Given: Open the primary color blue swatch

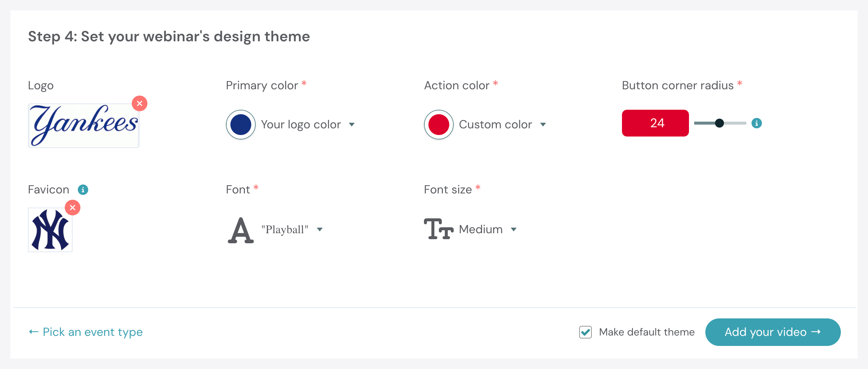Looking at the screenshot, I should point(241,125).
